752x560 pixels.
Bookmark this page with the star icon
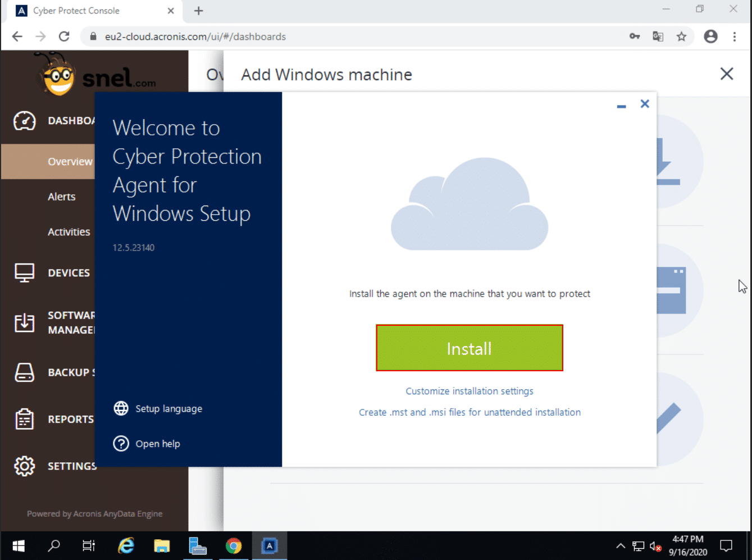point(681,37)
